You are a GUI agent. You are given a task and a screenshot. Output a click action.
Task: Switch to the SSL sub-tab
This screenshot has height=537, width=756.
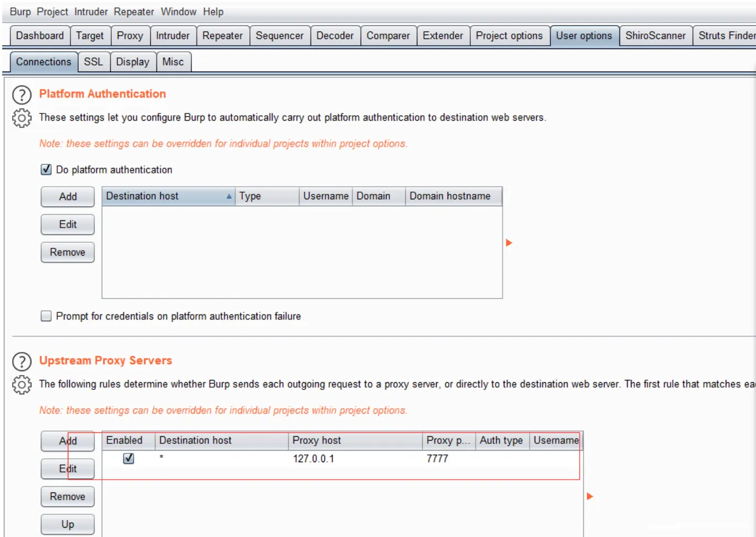(93, 62)
